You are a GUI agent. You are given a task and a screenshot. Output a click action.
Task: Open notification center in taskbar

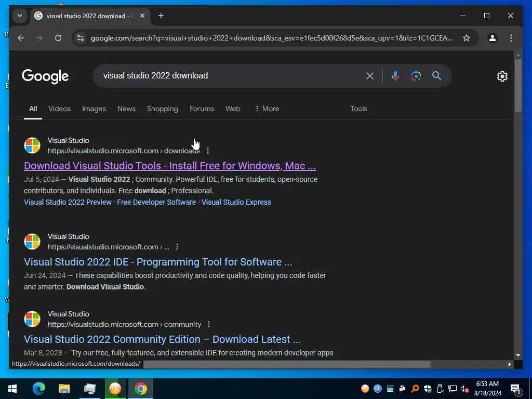tap(516, 389)
